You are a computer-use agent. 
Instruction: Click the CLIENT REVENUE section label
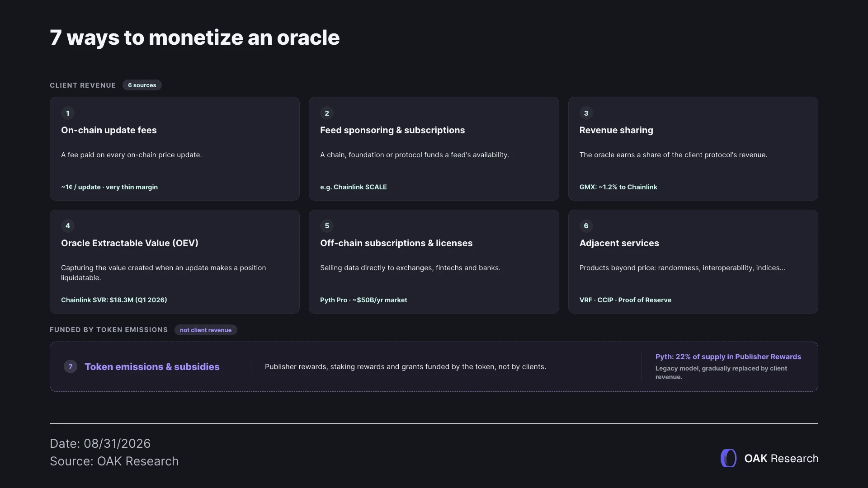83,85
